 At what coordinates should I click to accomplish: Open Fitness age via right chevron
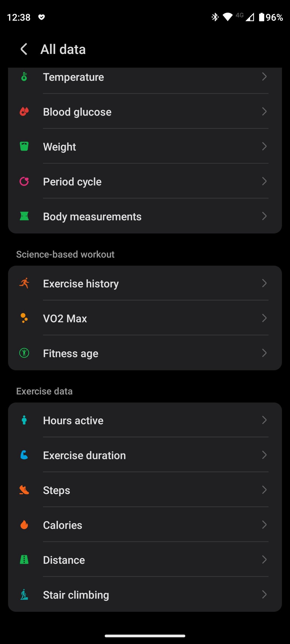coord(264,353)
